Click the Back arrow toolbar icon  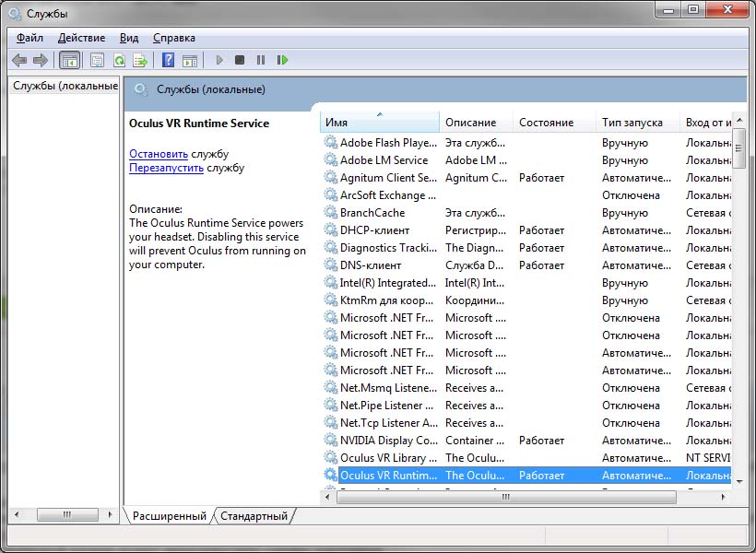(x=19, y=60)
